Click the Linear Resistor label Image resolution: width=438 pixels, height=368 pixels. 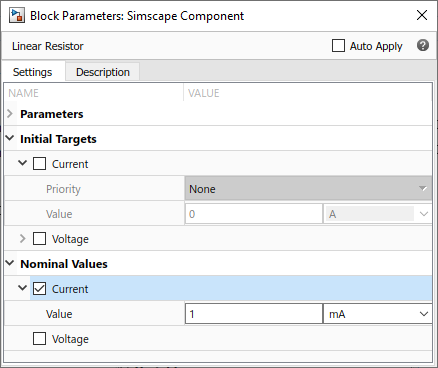tap(48, 46)
